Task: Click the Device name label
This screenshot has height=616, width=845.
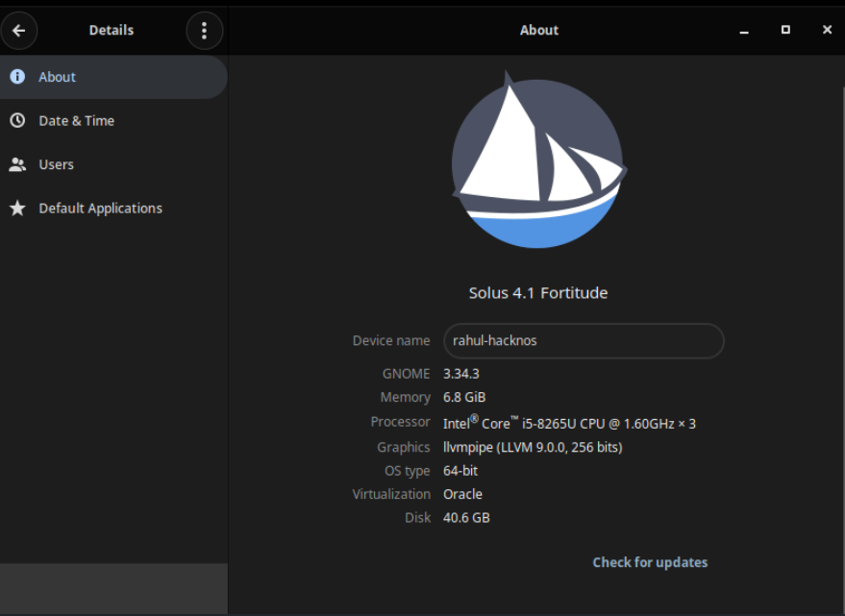Action: click(x=391, y=340)
